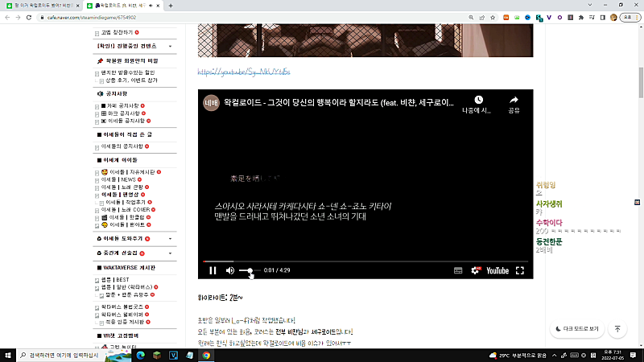Open the tab search chevron in title bar
Viewport: 644px width, 362px height.
[x=590, y=6]
